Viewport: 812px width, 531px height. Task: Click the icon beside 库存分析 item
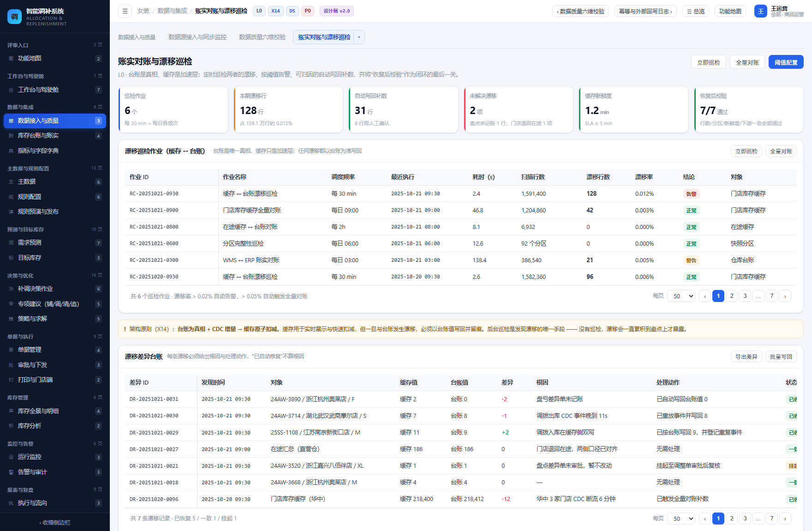tap(11, 426)
